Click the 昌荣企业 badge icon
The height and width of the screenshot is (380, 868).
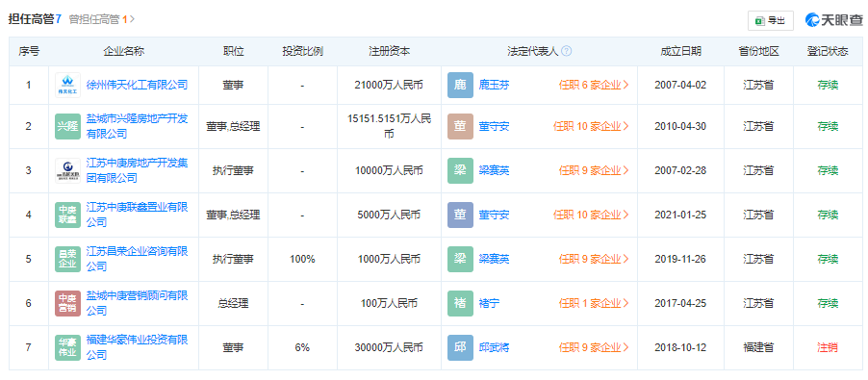click(x=67, y=259)
